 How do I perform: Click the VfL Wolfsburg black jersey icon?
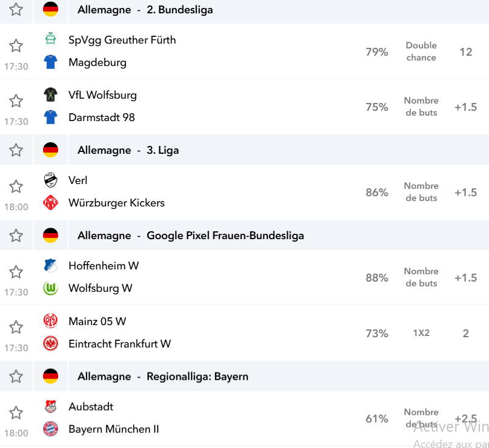(50, 94)
